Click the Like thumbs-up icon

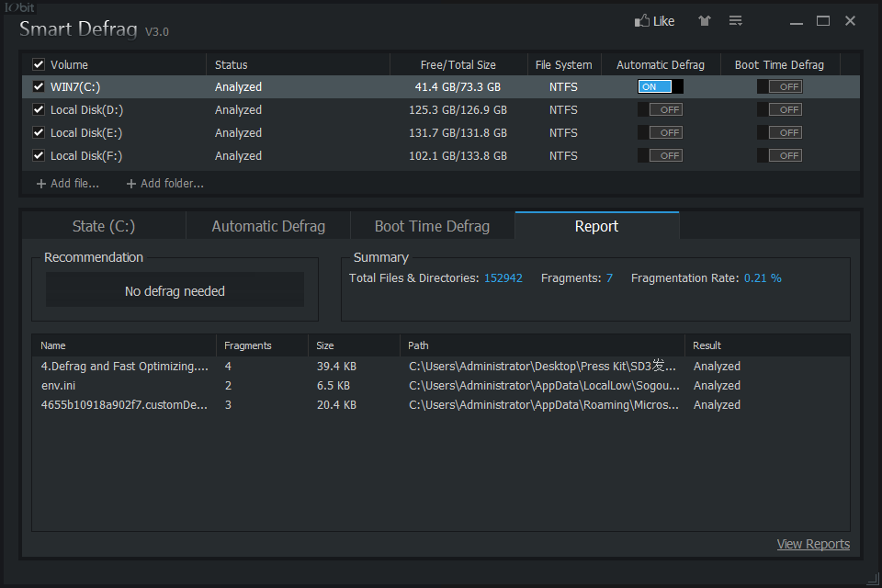641,21
